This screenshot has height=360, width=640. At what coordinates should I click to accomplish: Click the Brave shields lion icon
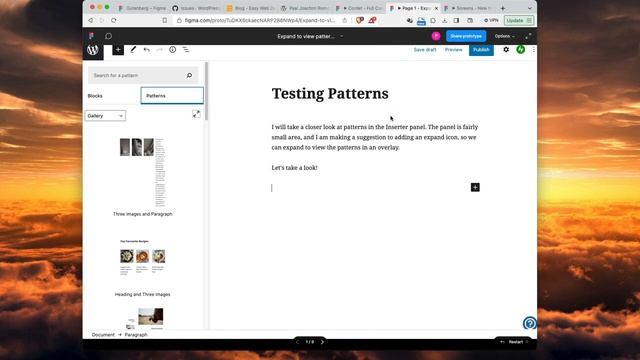click(x=360, y=20)
